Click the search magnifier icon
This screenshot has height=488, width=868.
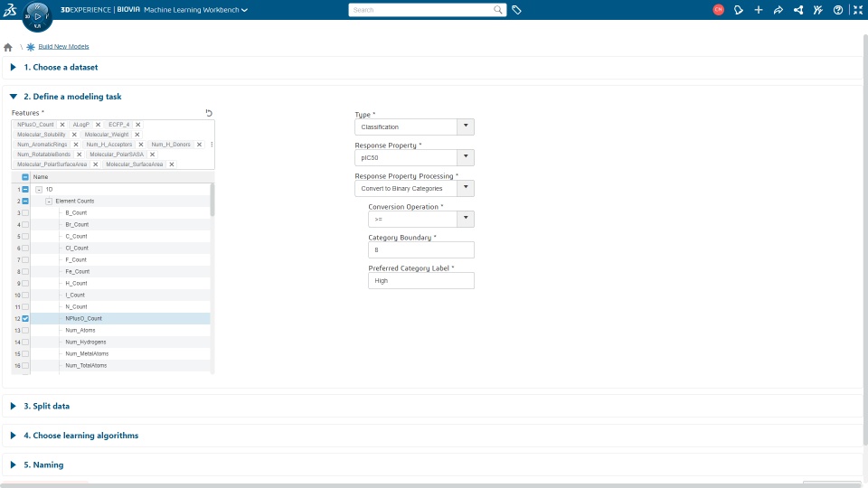pos(497,10)
